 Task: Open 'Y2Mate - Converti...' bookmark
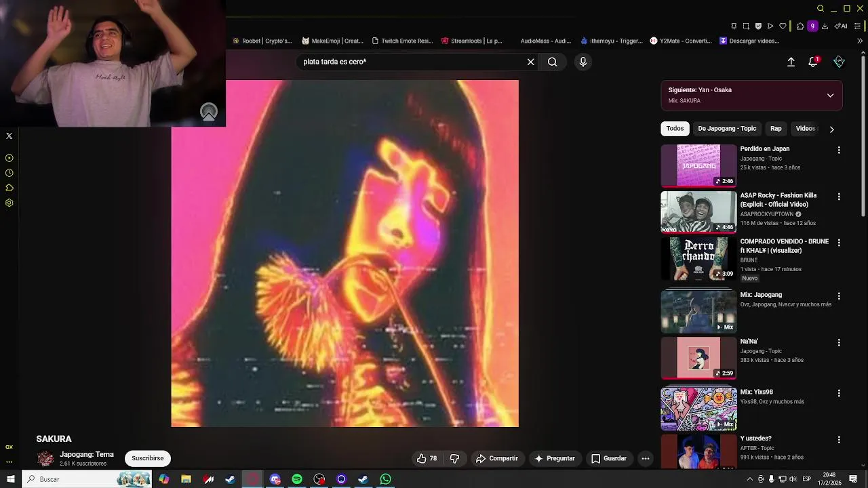point(680,41)
